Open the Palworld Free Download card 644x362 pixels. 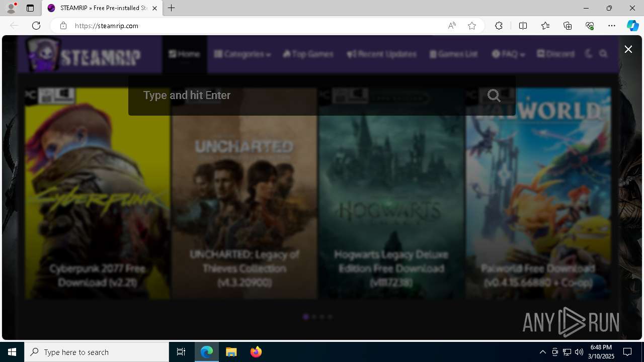point(538,194)
